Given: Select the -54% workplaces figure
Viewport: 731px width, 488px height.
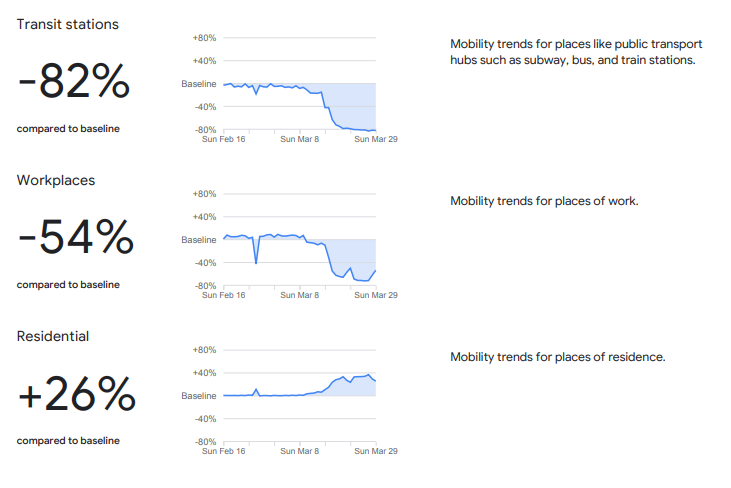Looking at the screenshot, I should (x=76, y=237).
